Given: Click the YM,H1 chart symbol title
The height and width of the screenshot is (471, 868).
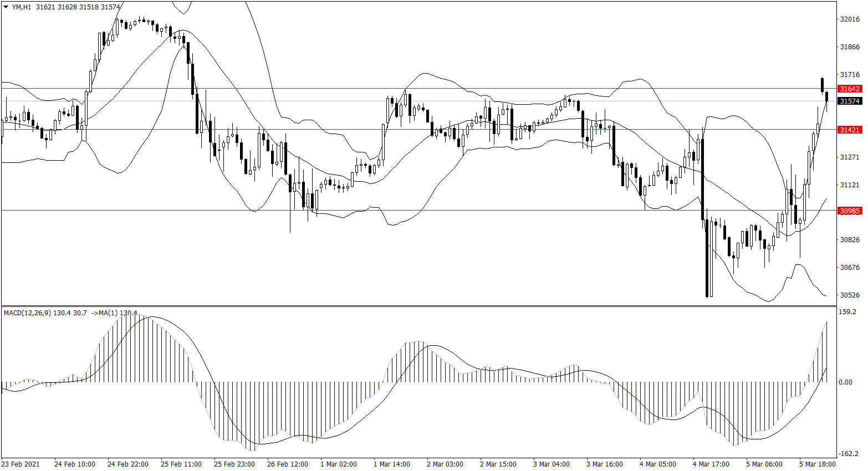Looking at the screenshot, I should 22,7.
